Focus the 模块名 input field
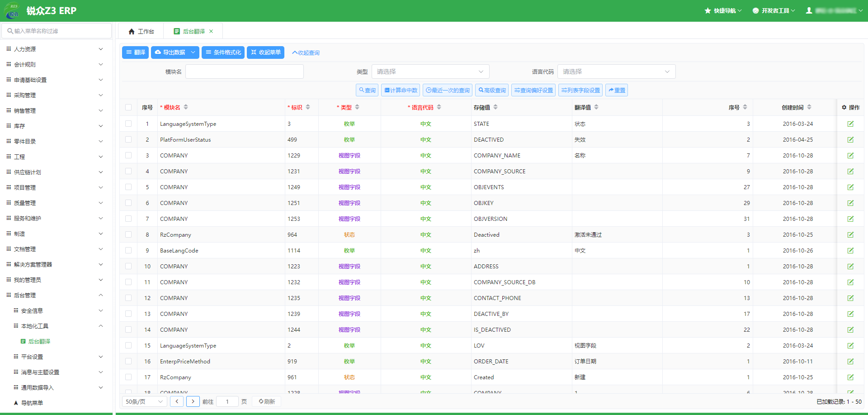This screenshot has width=868, height=415. point(245,72)
